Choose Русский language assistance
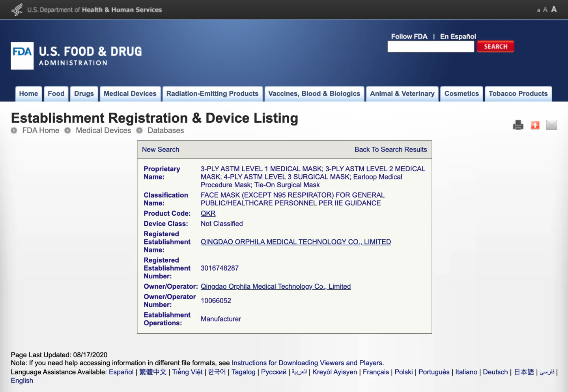Viewport: 568px width, 392px height. 274,372
